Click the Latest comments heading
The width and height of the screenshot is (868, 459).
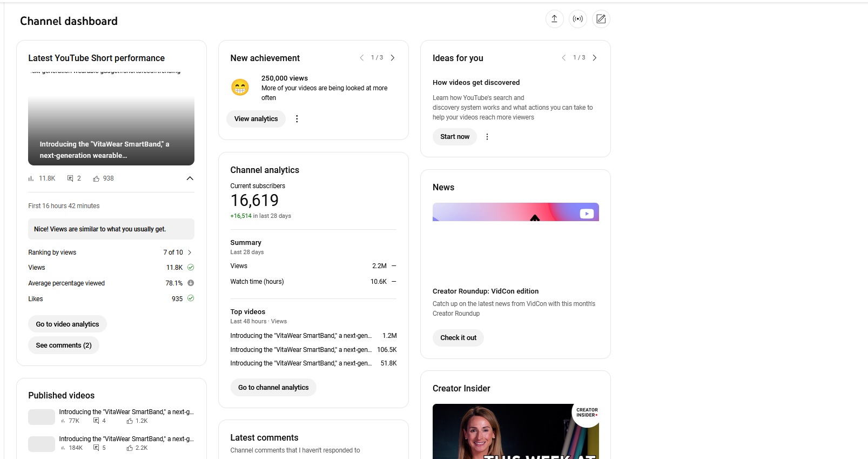(x=264, y=438)
